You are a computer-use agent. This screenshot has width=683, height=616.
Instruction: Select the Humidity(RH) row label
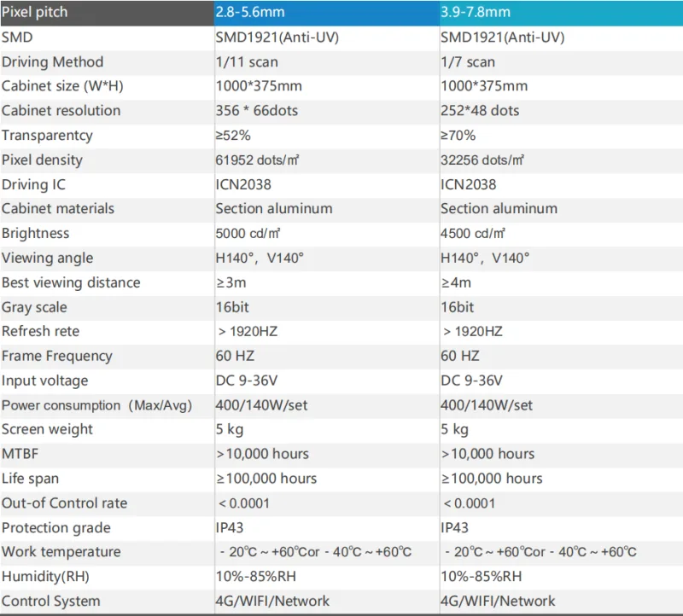tap(45, 577)
